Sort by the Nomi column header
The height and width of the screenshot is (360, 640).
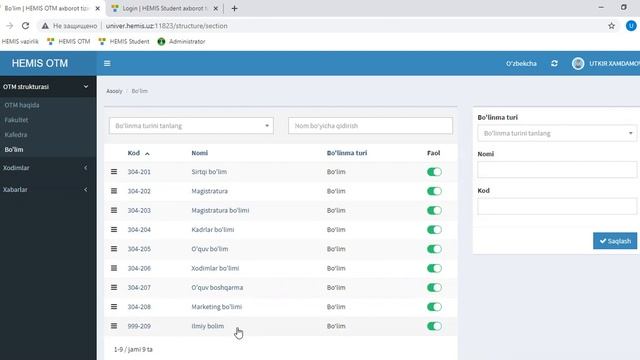200,153
